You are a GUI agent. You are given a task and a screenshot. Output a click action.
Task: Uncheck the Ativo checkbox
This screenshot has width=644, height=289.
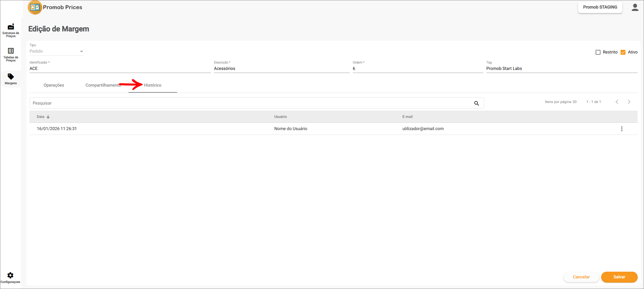pos(623,52)
